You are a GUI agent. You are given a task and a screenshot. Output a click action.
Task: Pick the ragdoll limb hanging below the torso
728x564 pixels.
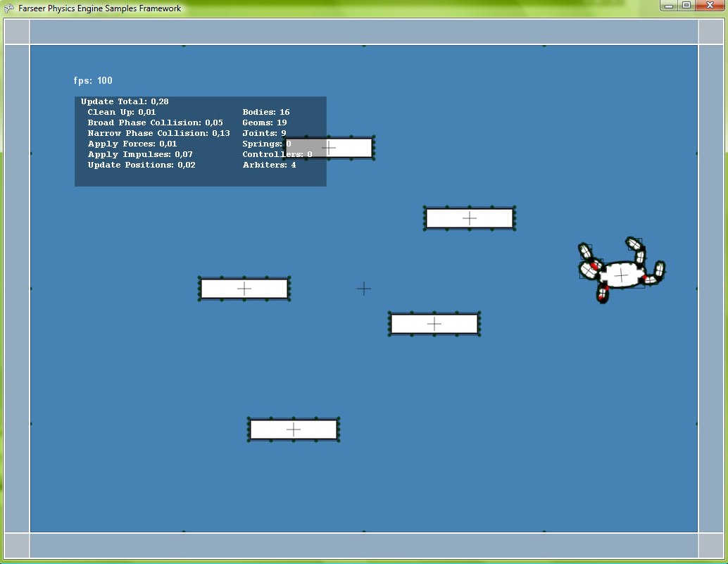point(603,294)
